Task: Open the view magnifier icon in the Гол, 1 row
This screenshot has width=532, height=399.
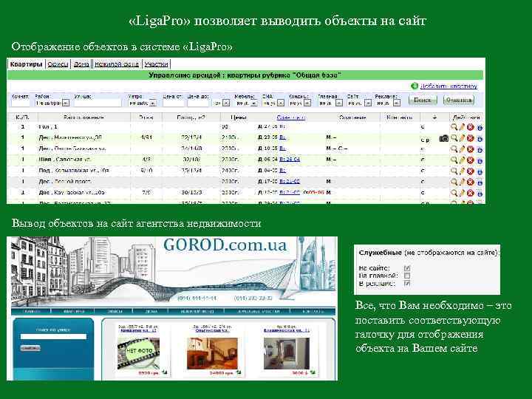Action: (x=454, y=127)
